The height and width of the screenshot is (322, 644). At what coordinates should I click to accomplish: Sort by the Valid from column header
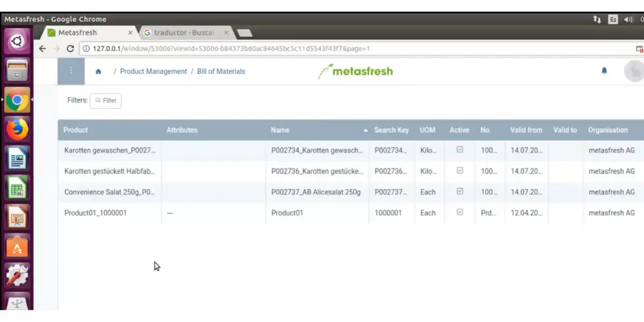point(526,130)
